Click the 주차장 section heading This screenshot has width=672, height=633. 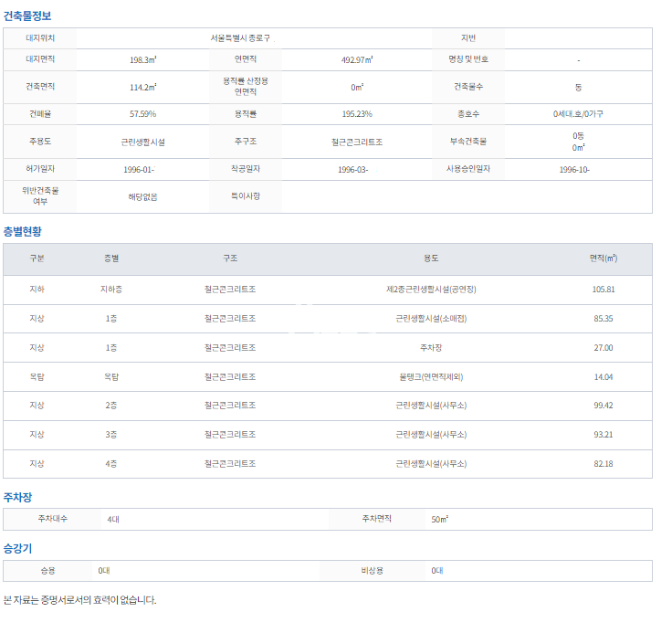17,497
